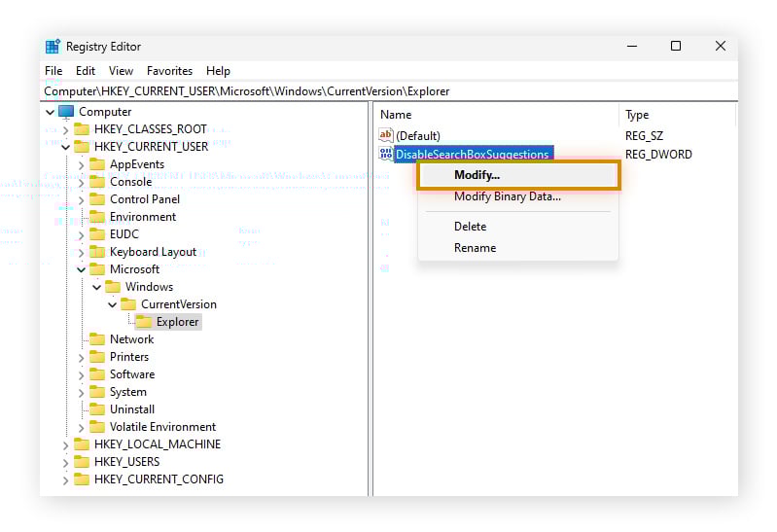Expand the HKEY_CLASSES_ROOT hive
Screen dimensions: 777x532
[x=65, y=130]
